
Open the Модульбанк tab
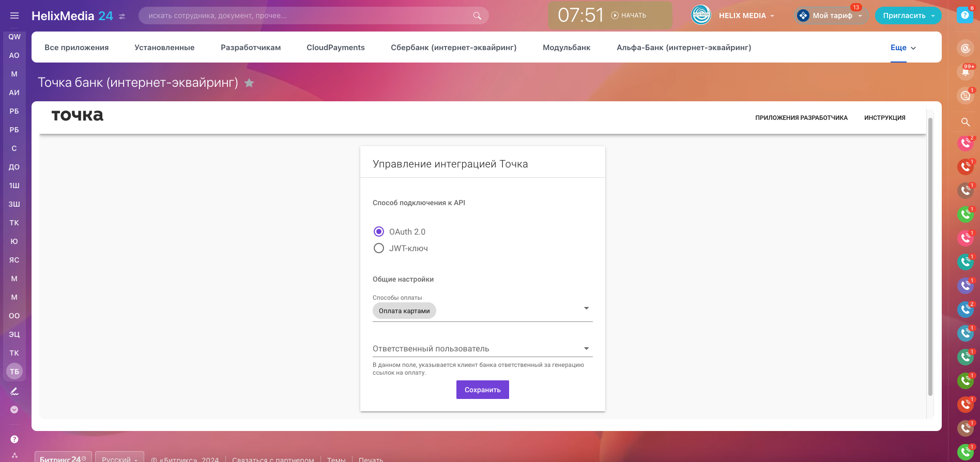[x=566, y=48]
